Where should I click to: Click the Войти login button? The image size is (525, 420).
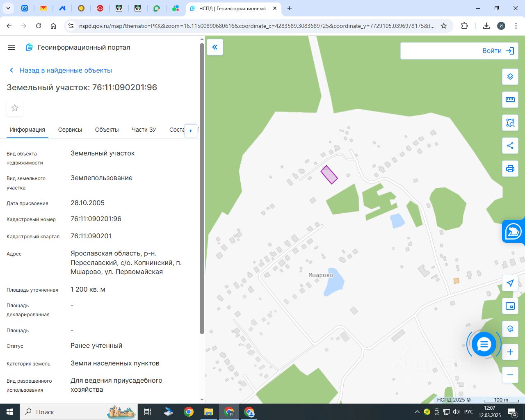pyautogui.click(x=498, y=51)
